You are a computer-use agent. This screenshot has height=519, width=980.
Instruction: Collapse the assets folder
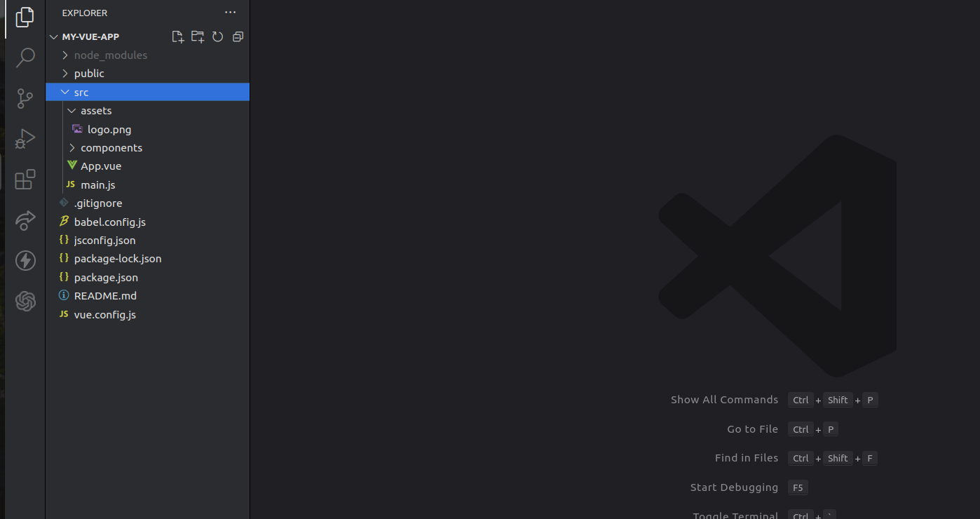[x=72, y=111]
